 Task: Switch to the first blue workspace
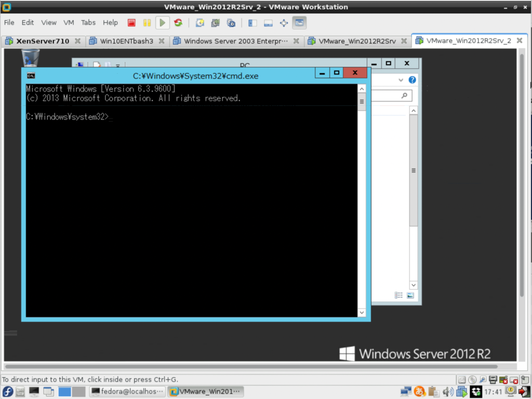(64, 392)
